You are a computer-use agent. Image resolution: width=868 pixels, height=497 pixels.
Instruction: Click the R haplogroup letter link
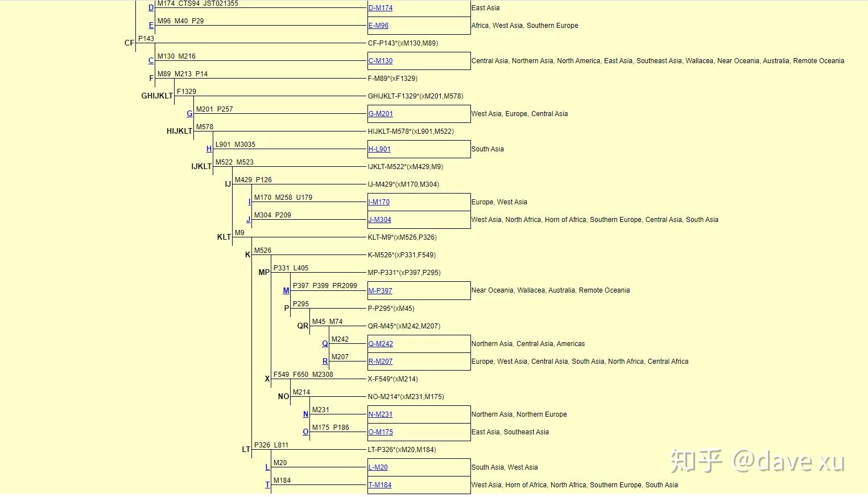tap(325, 361)
